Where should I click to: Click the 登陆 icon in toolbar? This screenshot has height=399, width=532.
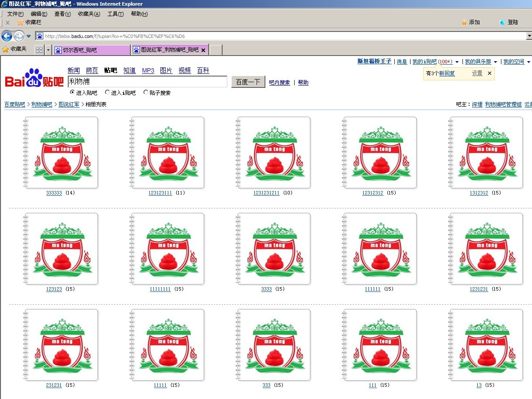pos(503,22)
